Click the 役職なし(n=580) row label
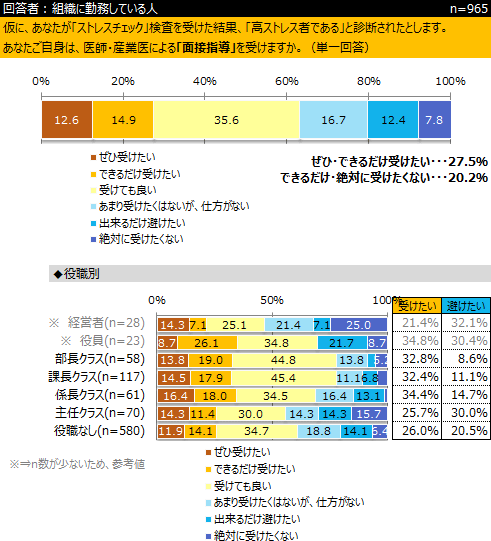Viewport: 491px width, 541px height. 99,431
